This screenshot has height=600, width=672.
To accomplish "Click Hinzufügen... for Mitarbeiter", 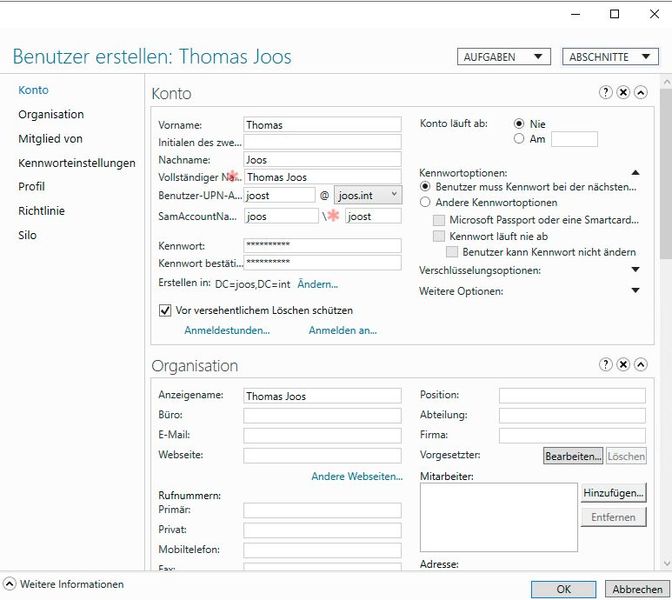I will click(x=614, y=493).
